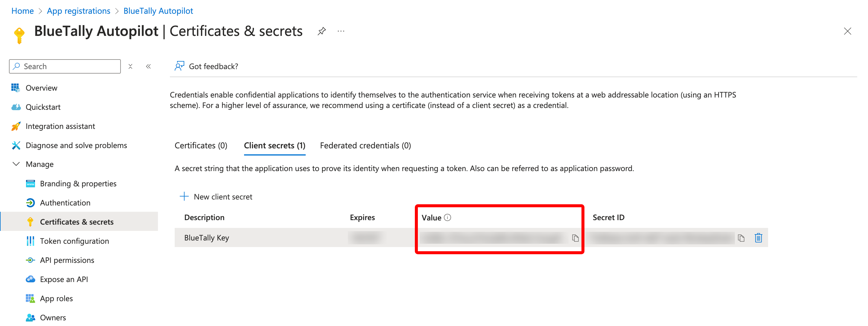Go to the Quickstart page
The height and width of the screenshot is (326, 868).
43,107
